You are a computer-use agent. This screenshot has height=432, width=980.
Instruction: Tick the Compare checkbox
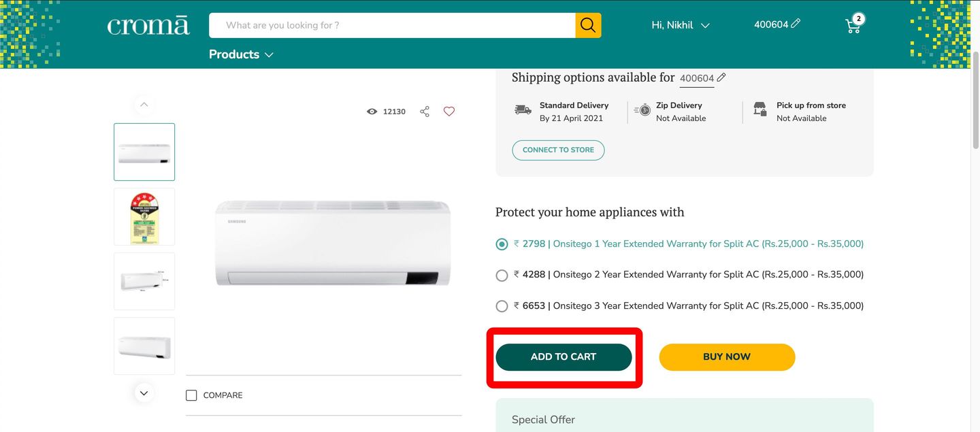point(192,395)
